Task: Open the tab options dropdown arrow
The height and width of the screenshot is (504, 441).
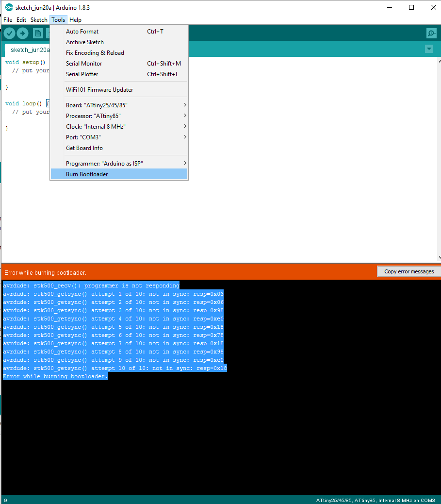Action: pos(429,49)
